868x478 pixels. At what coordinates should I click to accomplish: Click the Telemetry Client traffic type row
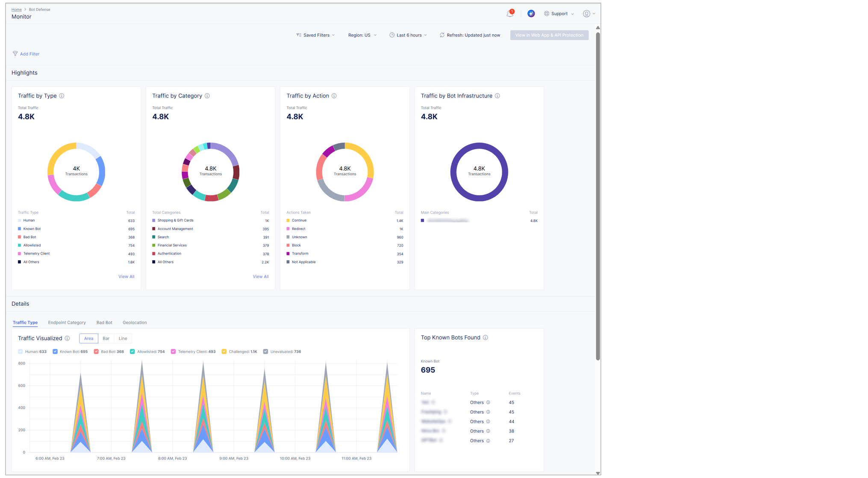[x=76, y=254]
